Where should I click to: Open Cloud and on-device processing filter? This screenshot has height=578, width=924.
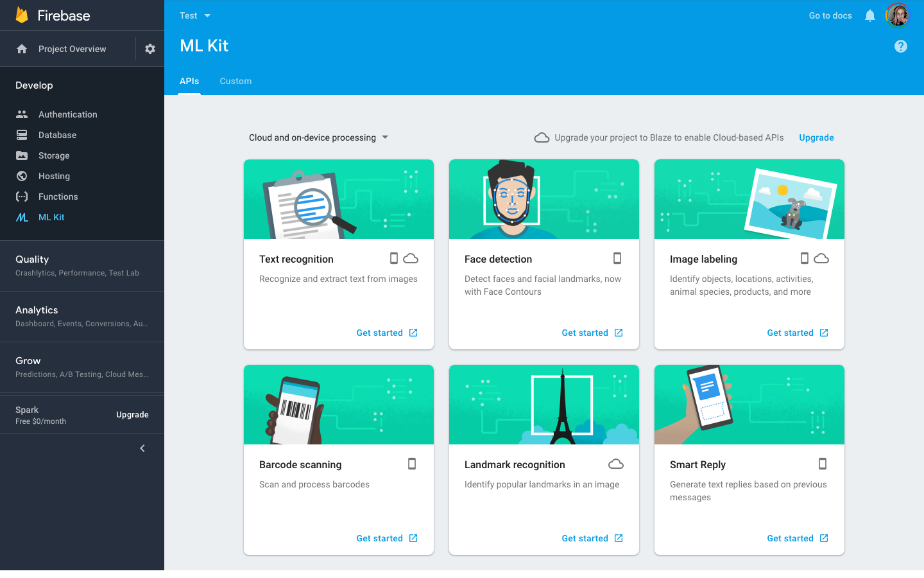[x=319, y=137]
